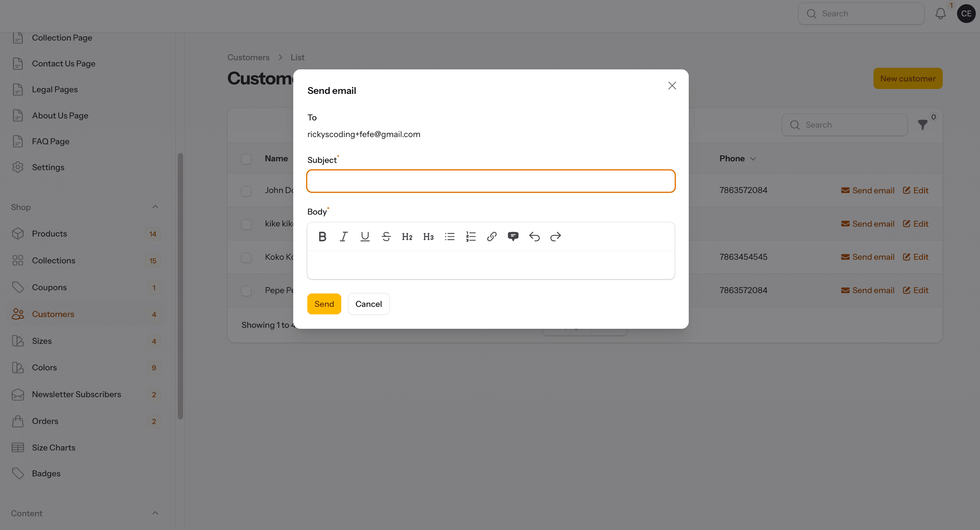Click the Orders bag icon
The width and height of the screenshot is (980, 530).
[18, 421]
